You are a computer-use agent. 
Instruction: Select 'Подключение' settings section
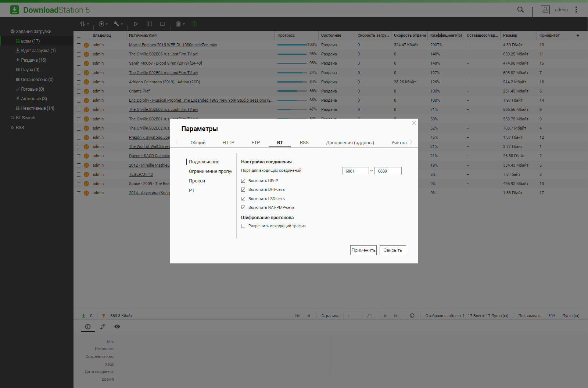pos(204,162)
